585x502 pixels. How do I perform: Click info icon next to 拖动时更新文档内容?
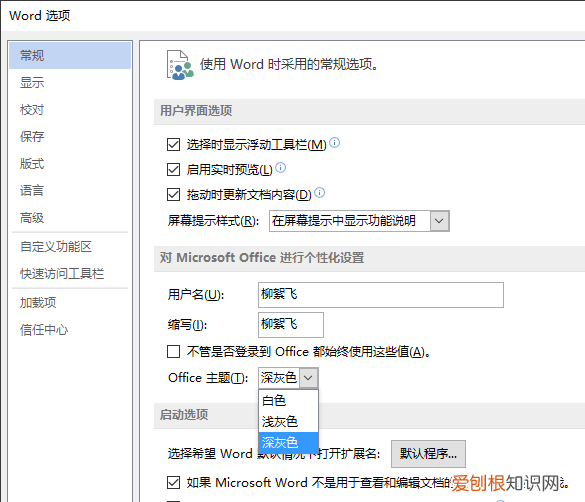pos(320,192)
